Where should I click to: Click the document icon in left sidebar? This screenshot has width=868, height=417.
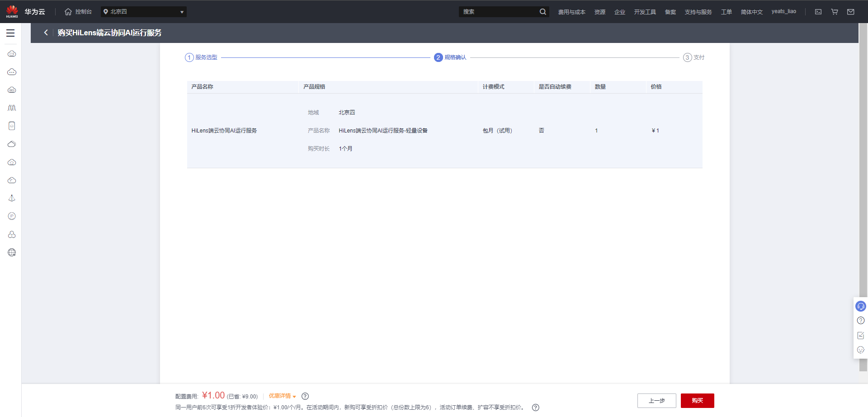tap(12, 126)
